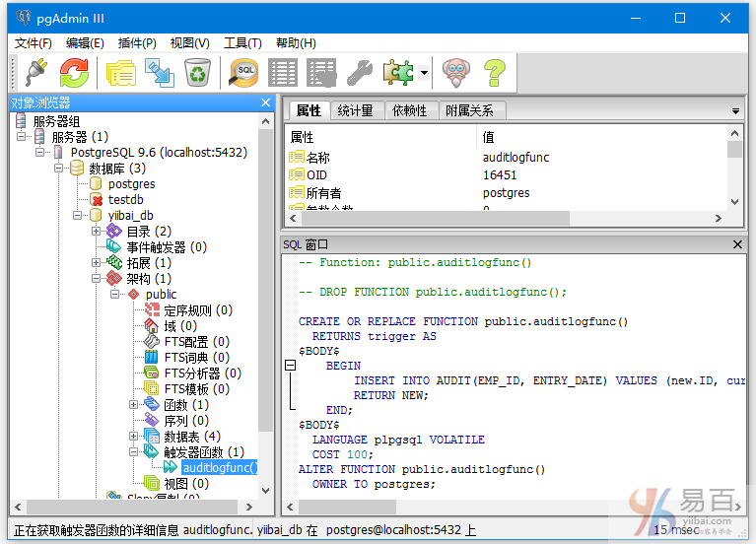
Task: Click the view data grid icon
Action: (283, 72)
